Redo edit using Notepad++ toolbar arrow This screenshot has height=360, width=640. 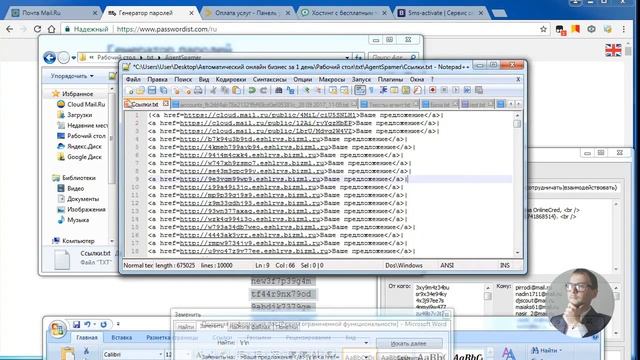(264, 90)
